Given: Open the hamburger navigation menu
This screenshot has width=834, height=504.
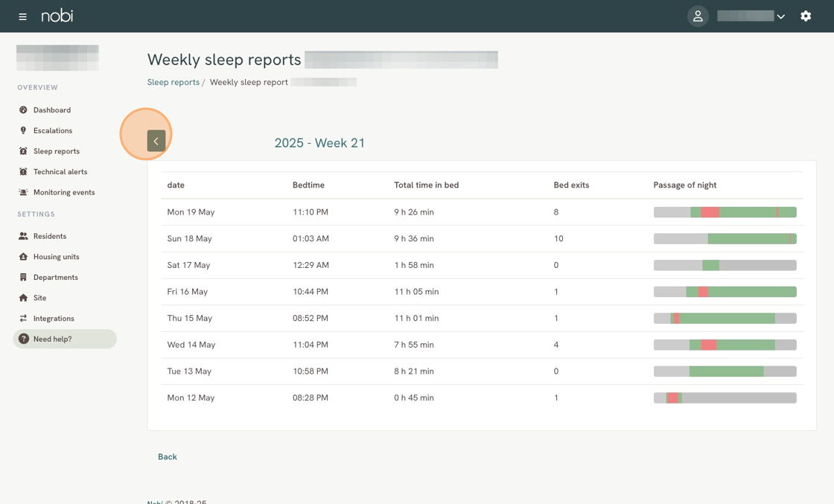Looking at the screenshot, I should click(22, 16).
